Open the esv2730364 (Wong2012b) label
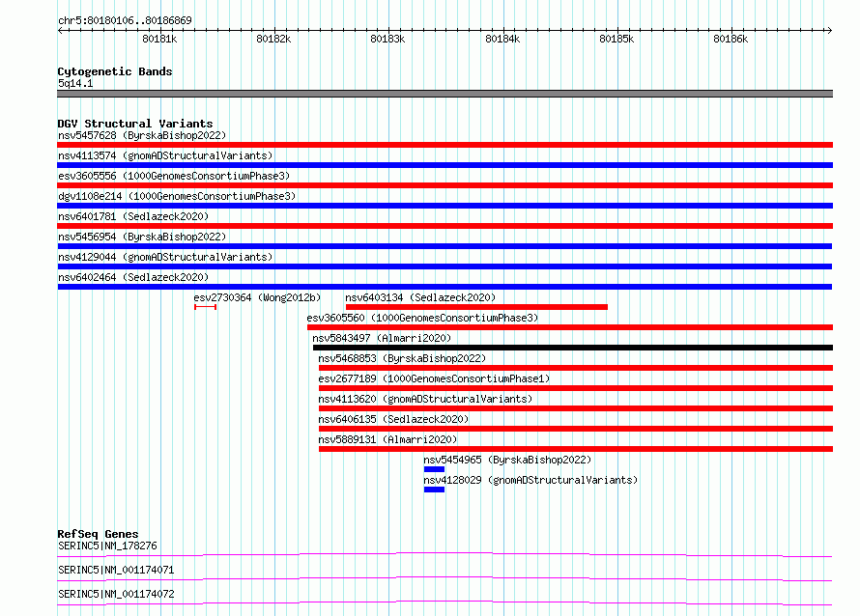Viewport: 860px width, 616px height. pos(257,297)
